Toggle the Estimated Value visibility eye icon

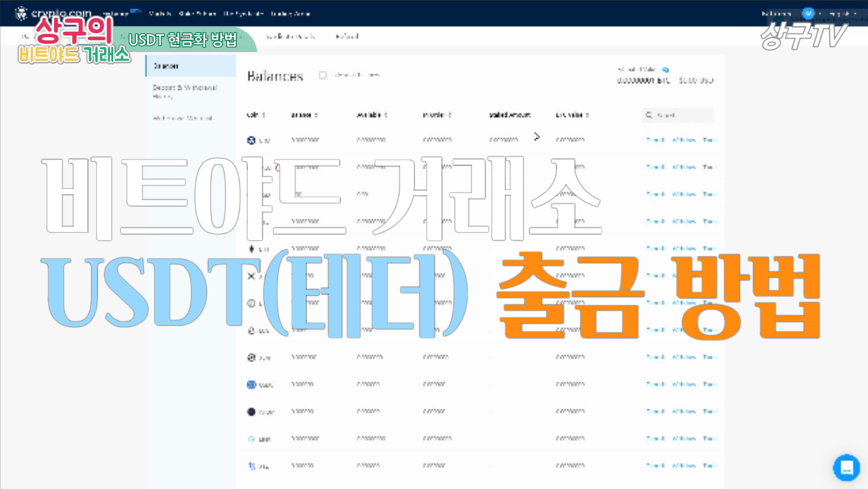666,69
